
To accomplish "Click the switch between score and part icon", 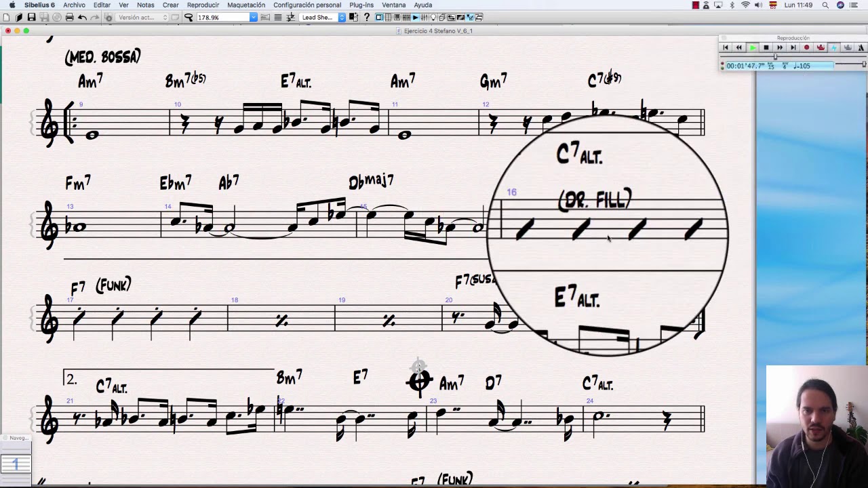I will click(353, 17).
